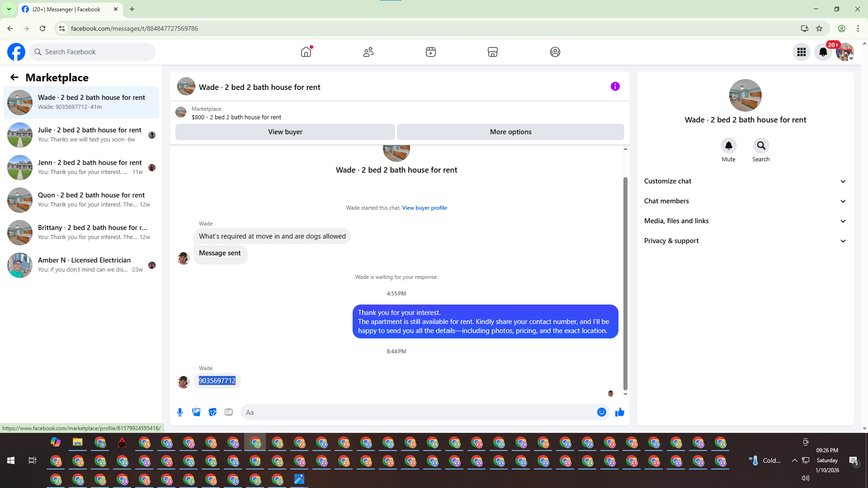The image size is (868, 488).
Task: Open Friends tab in top navigation
Action: pyautogui.click(x=368, y=52)
